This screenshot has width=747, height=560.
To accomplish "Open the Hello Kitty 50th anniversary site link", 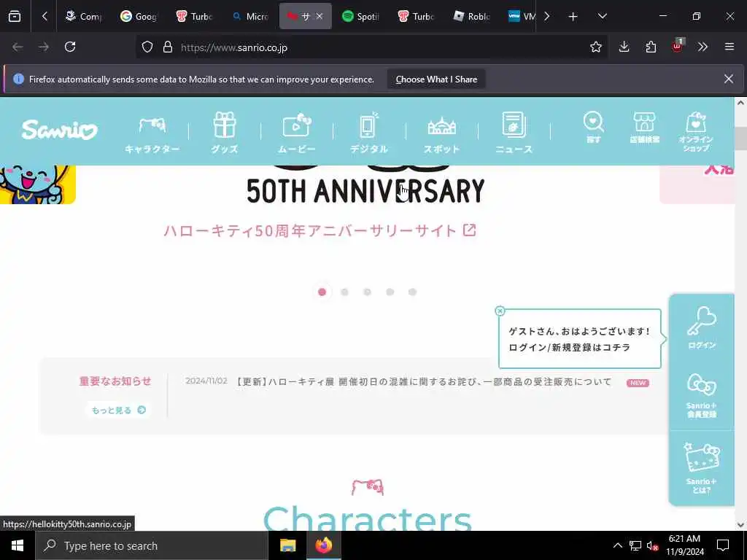I will click(320, 231).
